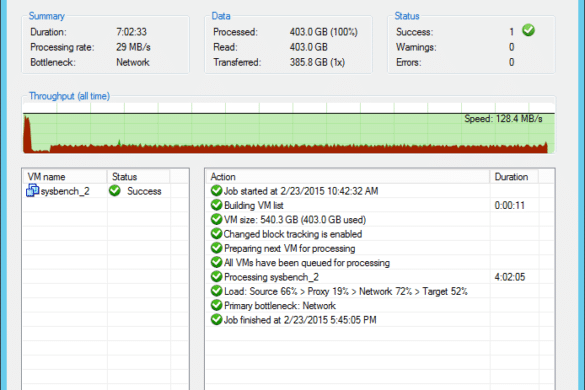Click the Read value 403.0 GB
This screenshot has width=585, height=390.
(x=309, y=47)
